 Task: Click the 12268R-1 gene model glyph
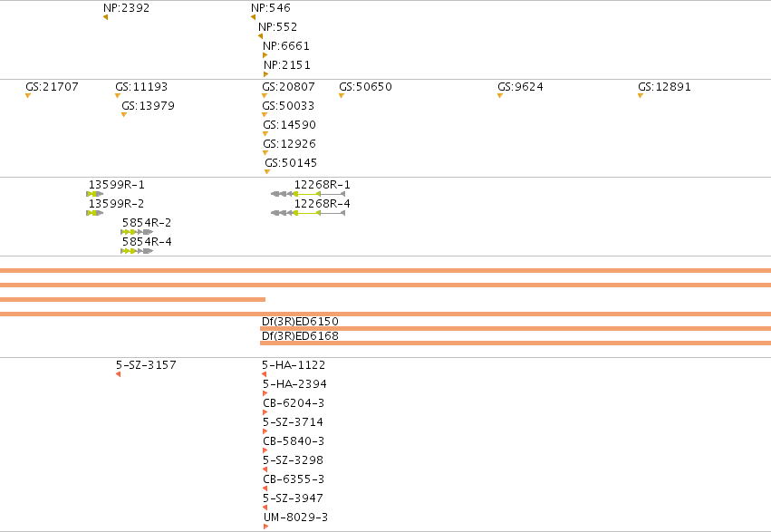(308, 194)
